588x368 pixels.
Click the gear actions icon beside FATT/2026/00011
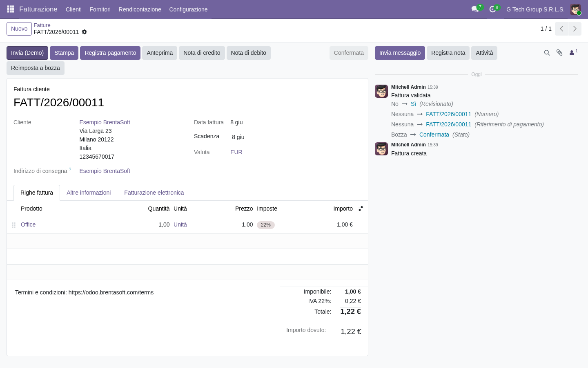(84, 32)
